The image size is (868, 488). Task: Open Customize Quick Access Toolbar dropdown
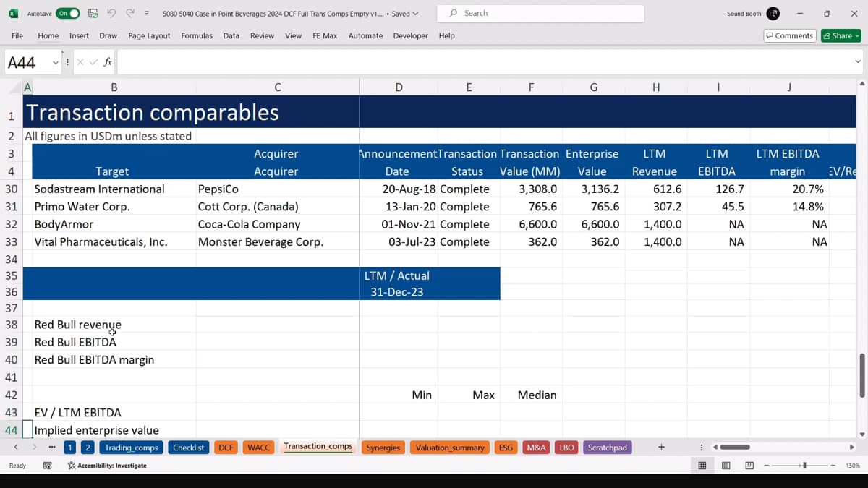pos(147,14)
